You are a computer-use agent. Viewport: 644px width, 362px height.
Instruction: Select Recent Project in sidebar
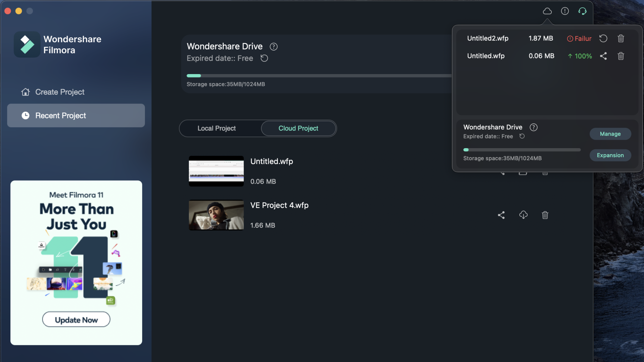[x=76, y=116]
